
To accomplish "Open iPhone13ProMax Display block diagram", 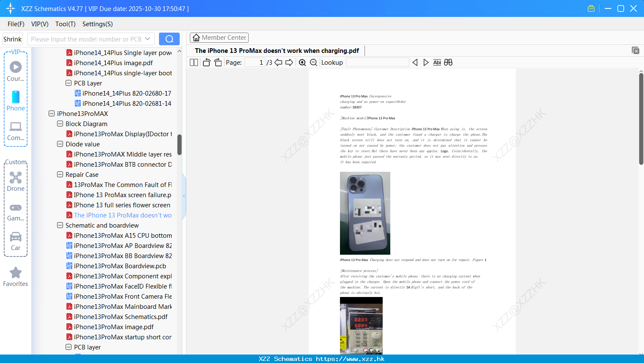I will [119, 134].
